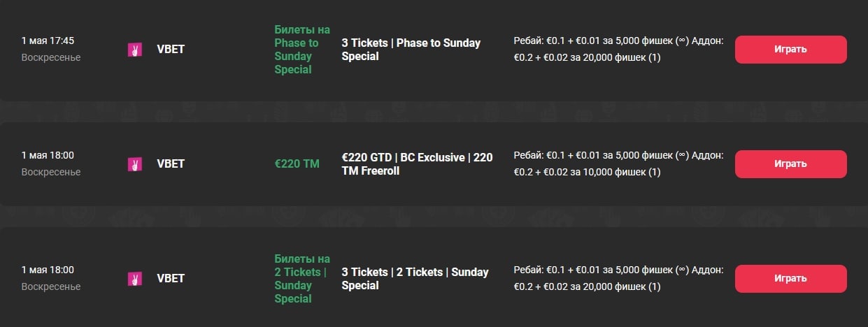Open the '3 Tickets | Phase to Sunday Special' title
This screenshot has height=327, width=868.
(x=411, y=50)
